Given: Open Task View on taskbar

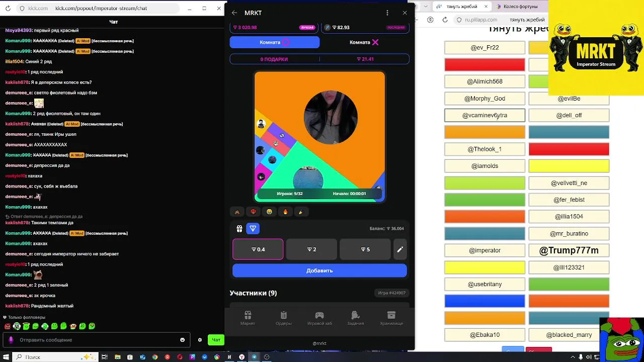Looking at the screenshot, I should point(105,357).
